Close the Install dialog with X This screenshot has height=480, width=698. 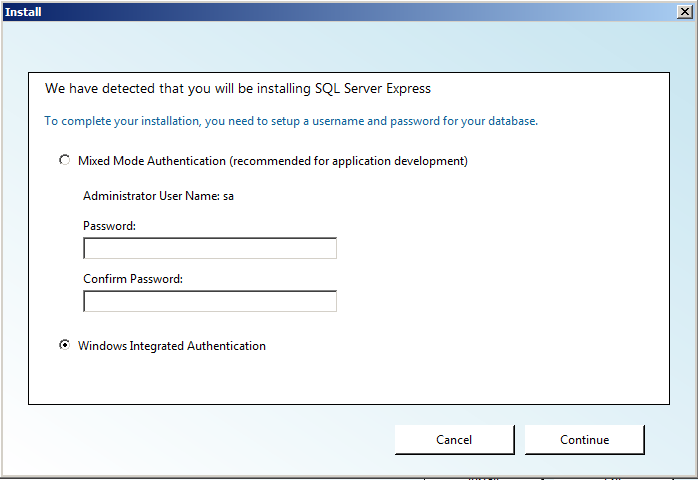point(685,12)
